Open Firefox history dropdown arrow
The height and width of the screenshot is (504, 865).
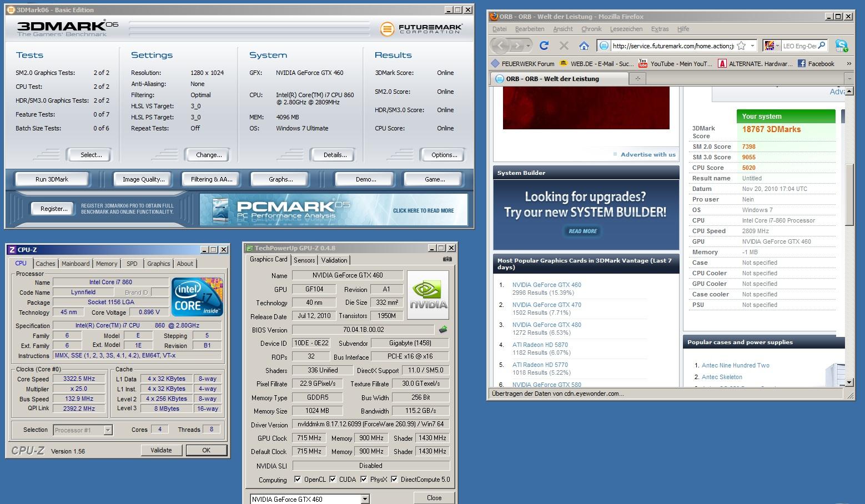point(528,46)
